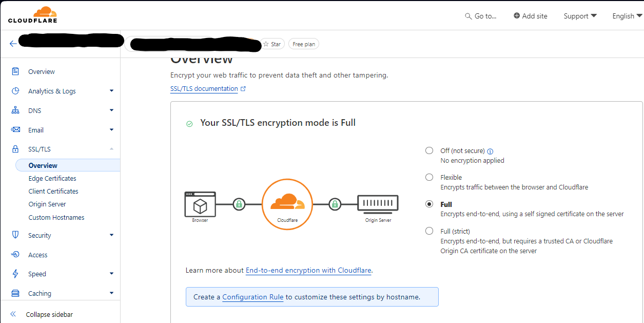Open Edge Certificates submenu item
Viewport: 644px width, 323px height.
[52, 178]
